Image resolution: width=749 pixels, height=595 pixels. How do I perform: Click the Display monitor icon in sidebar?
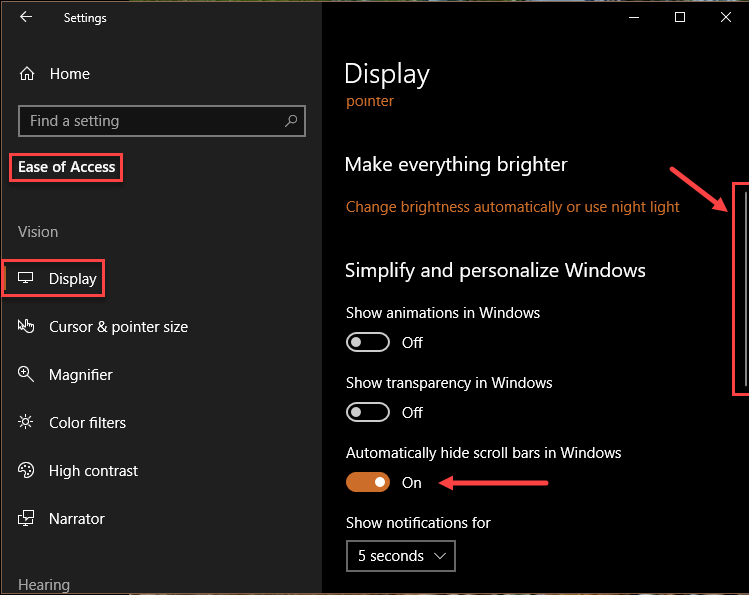25,278
